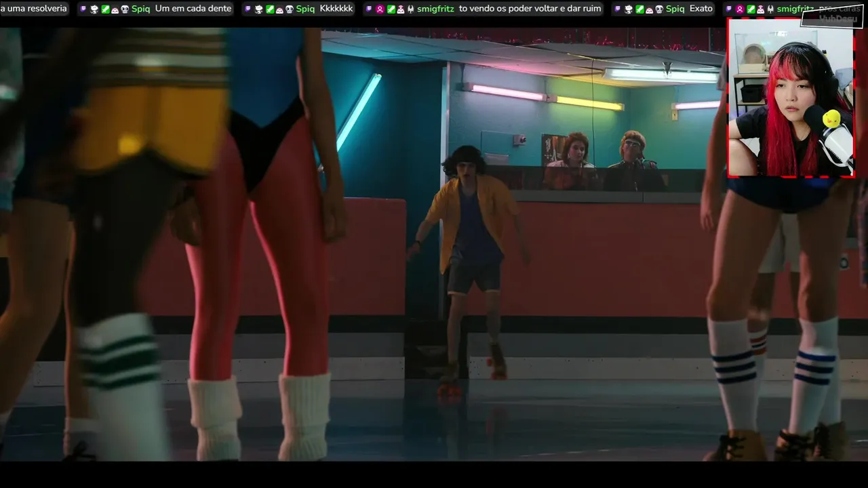The width and height of the screenshot is (868, 488).
Task: Click green sword badge beside 'Um em cada dente'
Action: coord(105,9)
